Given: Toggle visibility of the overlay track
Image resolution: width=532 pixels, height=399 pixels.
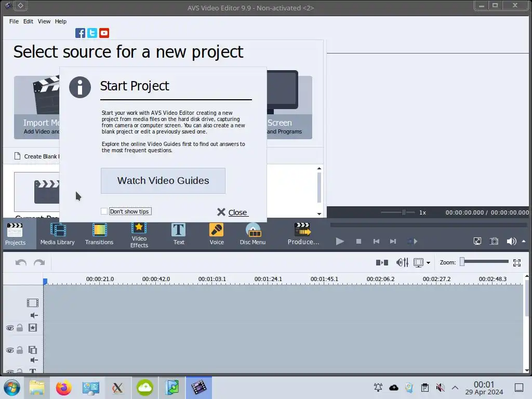Looking at the screenshot, I should 10,350.
